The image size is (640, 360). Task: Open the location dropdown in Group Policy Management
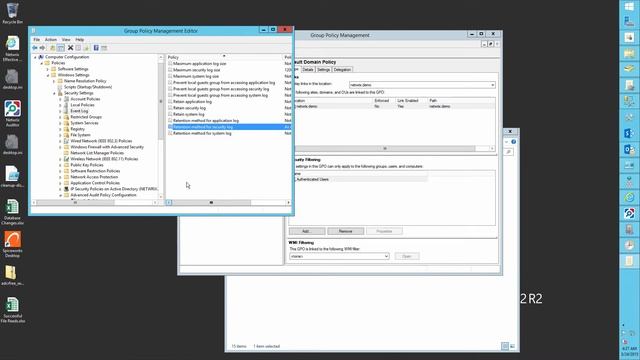coord(493,85)
